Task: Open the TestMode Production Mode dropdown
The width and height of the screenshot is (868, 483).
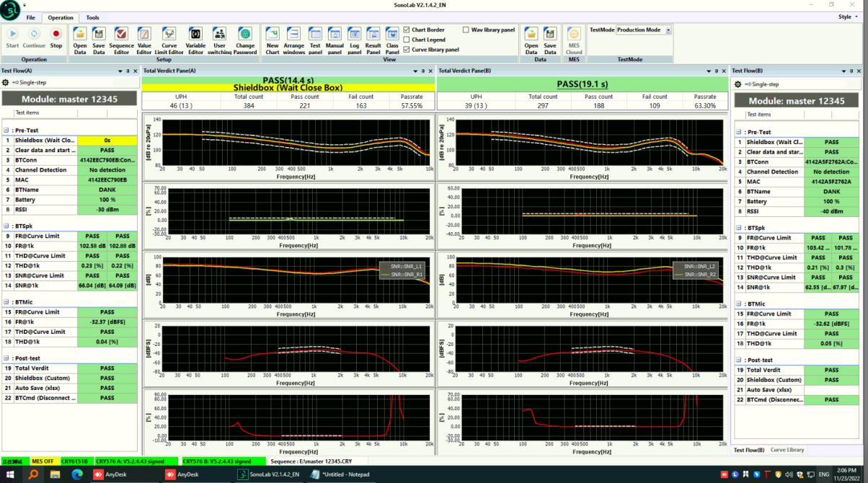Action: [668, 30]
